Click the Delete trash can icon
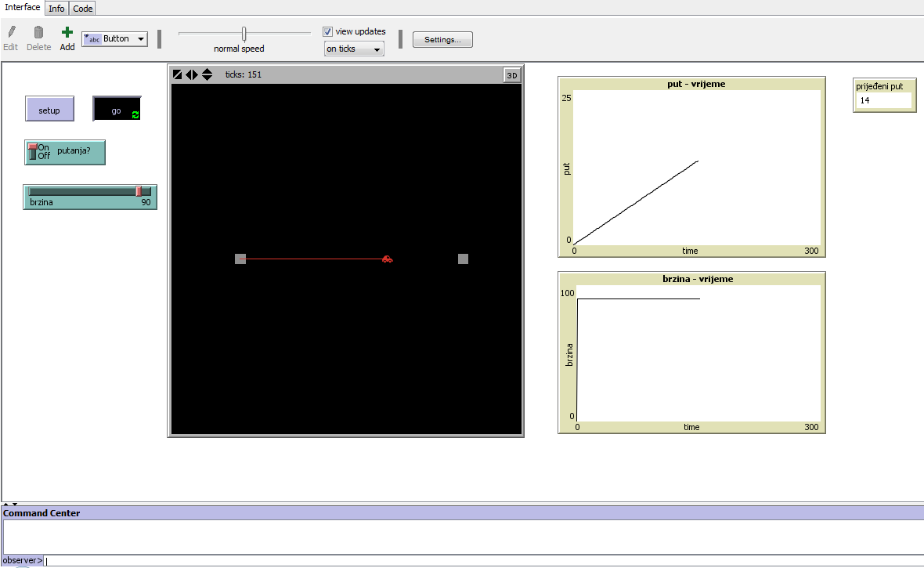The image size is (924, 568). click(38, 33)
